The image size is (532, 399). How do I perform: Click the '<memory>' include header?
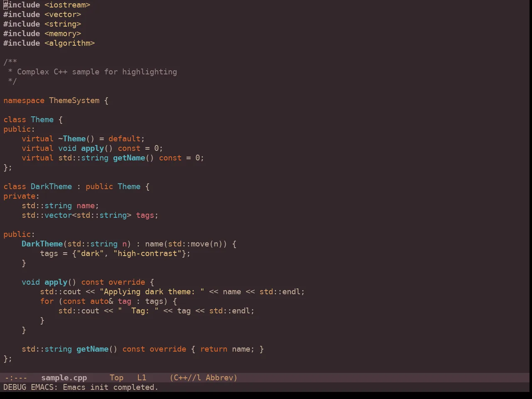pyautogui.click(x=63, y=34)
